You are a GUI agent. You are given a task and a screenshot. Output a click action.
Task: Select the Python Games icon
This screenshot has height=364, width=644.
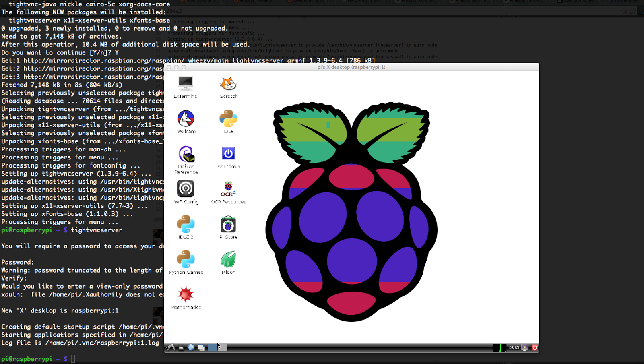[x=186, y=263]
